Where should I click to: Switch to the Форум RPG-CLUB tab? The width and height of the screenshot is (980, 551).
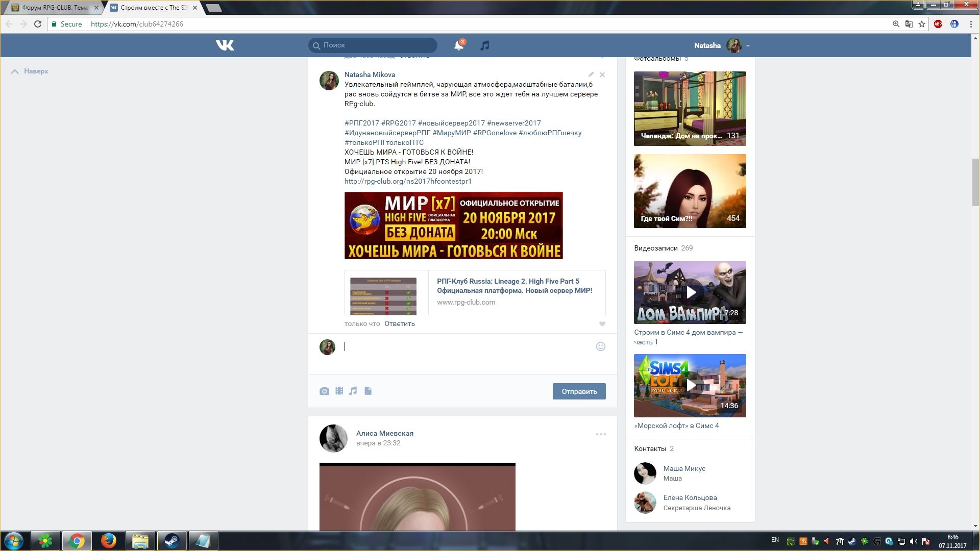click(x=55, y=8)
